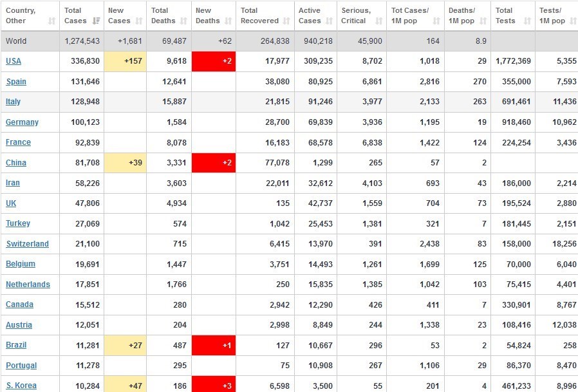This screenshot has height=392, width=578.
Task: Open the Turkey country link
Action: click(17, 223)
